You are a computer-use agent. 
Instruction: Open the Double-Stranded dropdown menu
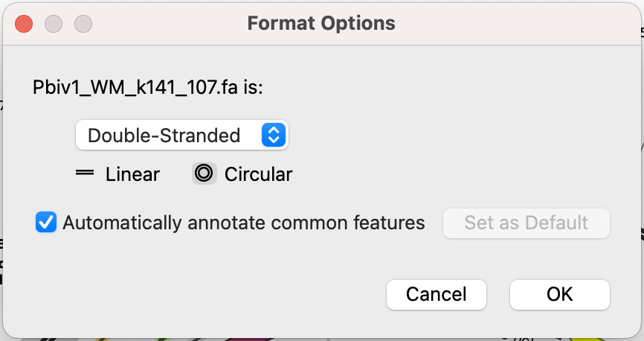(x=181, y=136)
